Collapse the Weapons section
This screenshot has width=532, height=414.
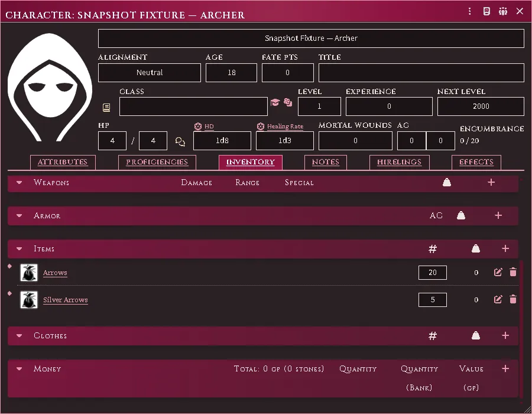click(x=20, y=183)
